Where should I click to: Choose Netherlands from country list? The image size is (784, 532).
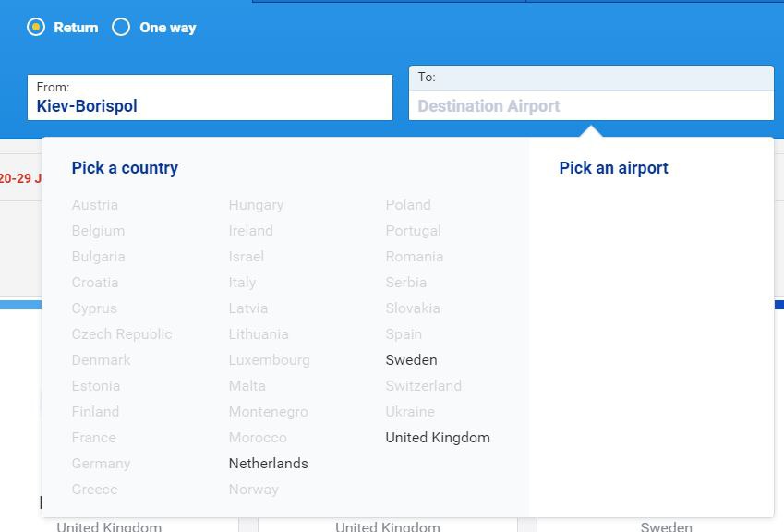pos(268,464)
